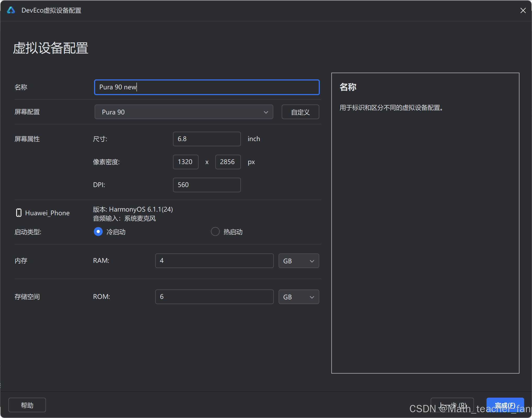
Task: Click the 存储空间 label
Action: tap(27, 297)
